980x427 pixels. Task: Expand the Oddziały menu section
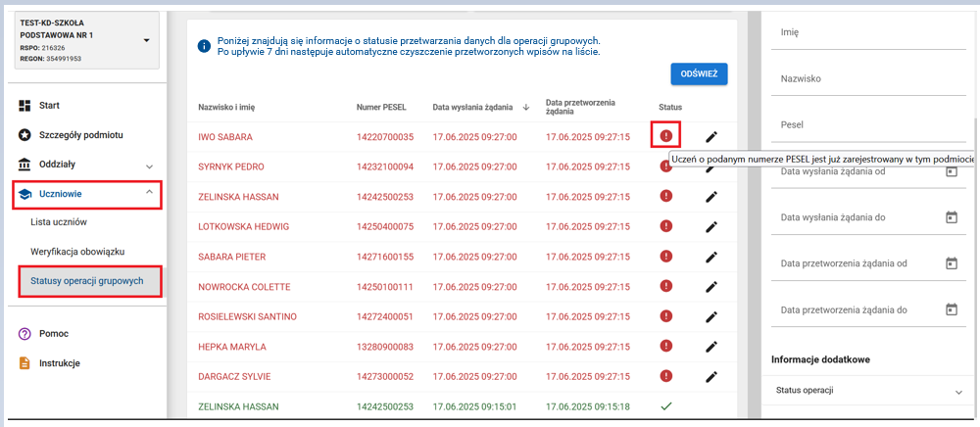tap(149, 166)
